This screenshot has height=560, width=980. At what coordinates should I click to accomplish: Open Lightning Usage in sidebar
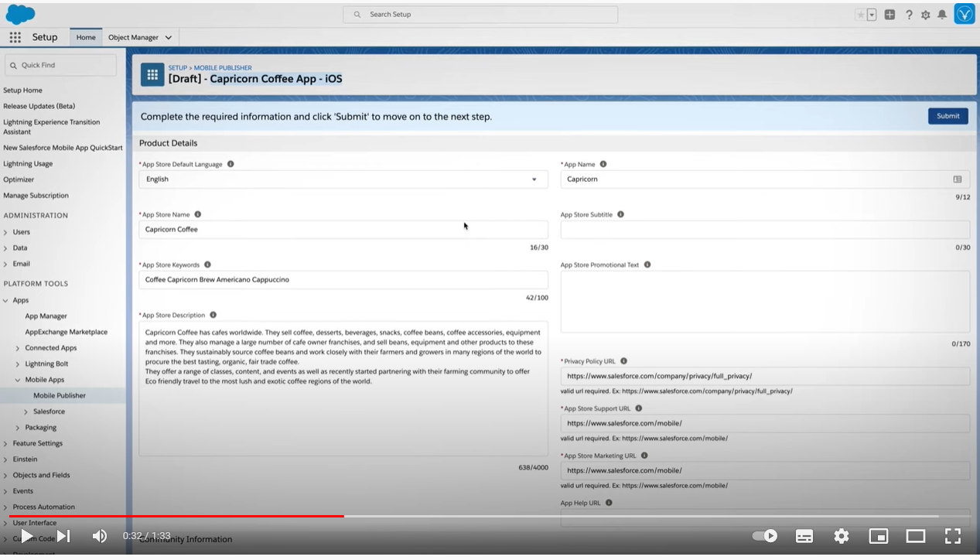[28, 164]
